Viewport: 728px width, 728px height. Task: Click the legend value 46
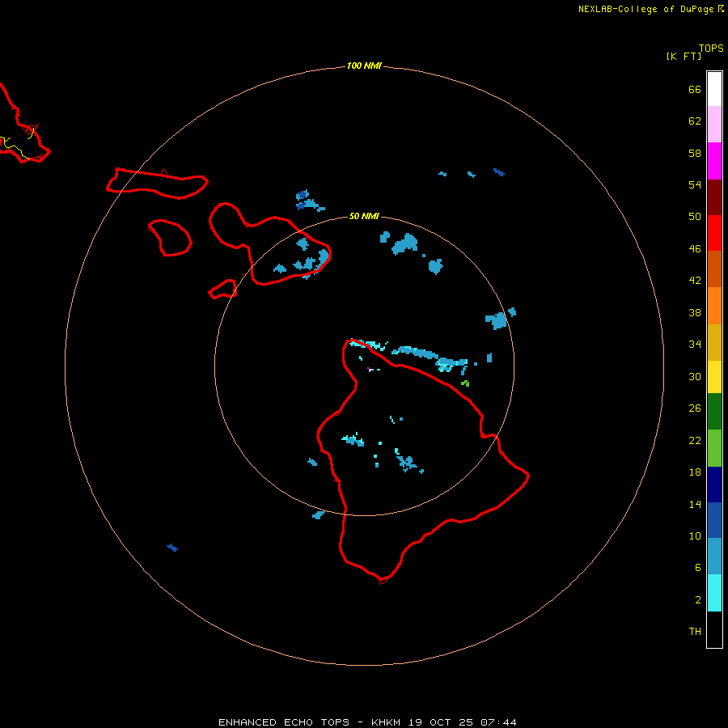tap(695, 249)
